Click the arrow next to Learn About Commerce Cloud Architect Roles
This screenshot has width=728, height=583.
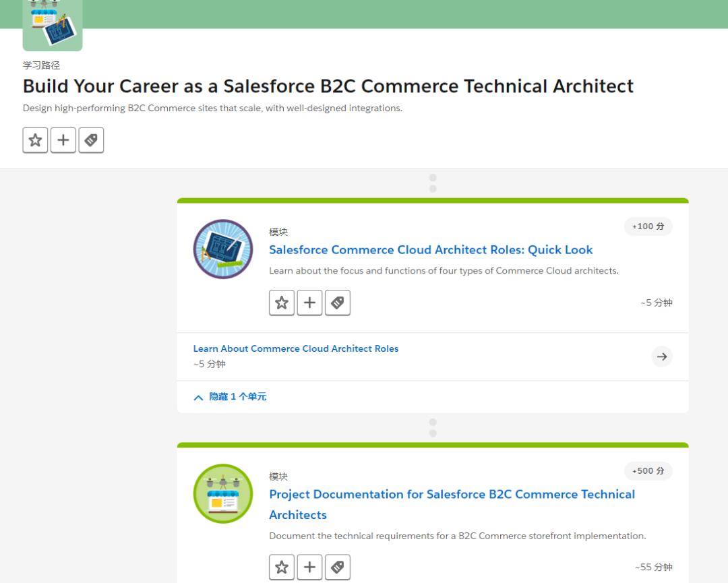[x=662, y=356]
